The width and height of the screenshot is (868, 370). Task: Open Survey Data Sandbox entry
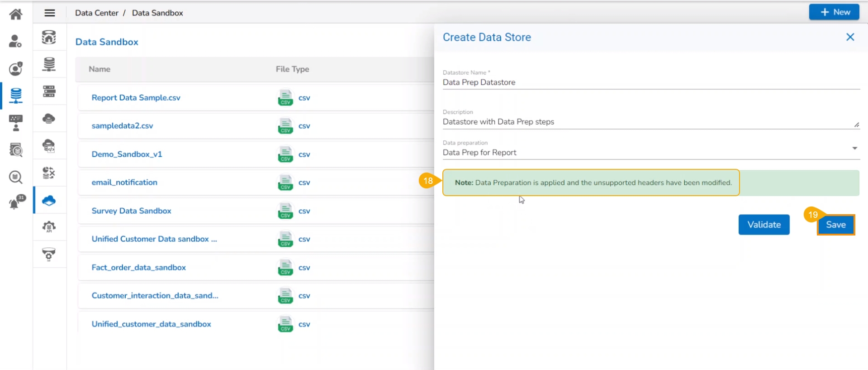[x=131, y=211]
